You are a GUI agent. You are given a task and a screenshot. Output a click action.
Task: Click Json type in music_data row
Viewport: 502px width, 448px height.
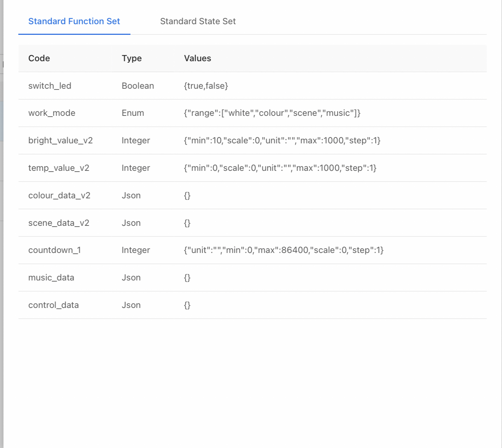click(131, 278)
